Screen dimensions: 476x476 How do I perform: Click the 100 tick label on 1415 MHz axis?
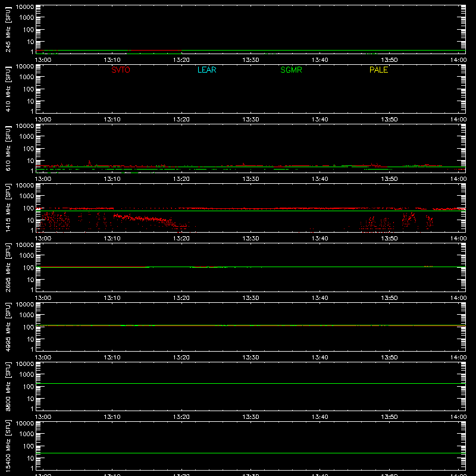point(29,208)
